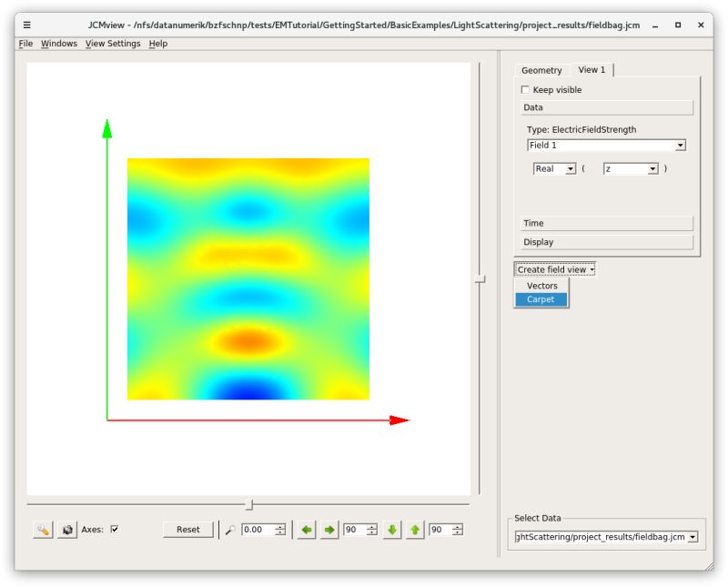Image resolution: width=728 pixels, height=587 pixels.
Task: Click the vertical rotation angle 90 field
Action: [440, 530]
